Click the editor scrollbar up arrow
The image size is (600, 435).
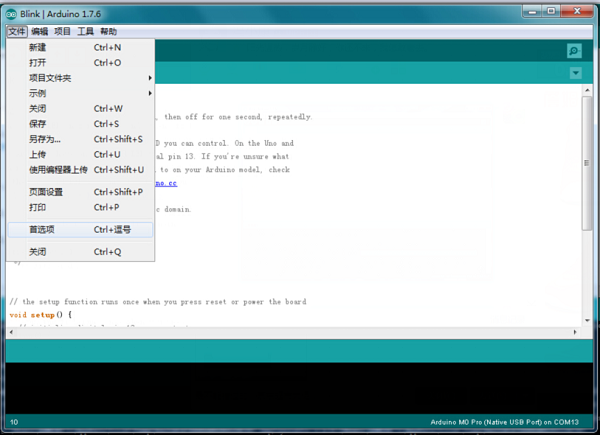click(x=586, y=92)
